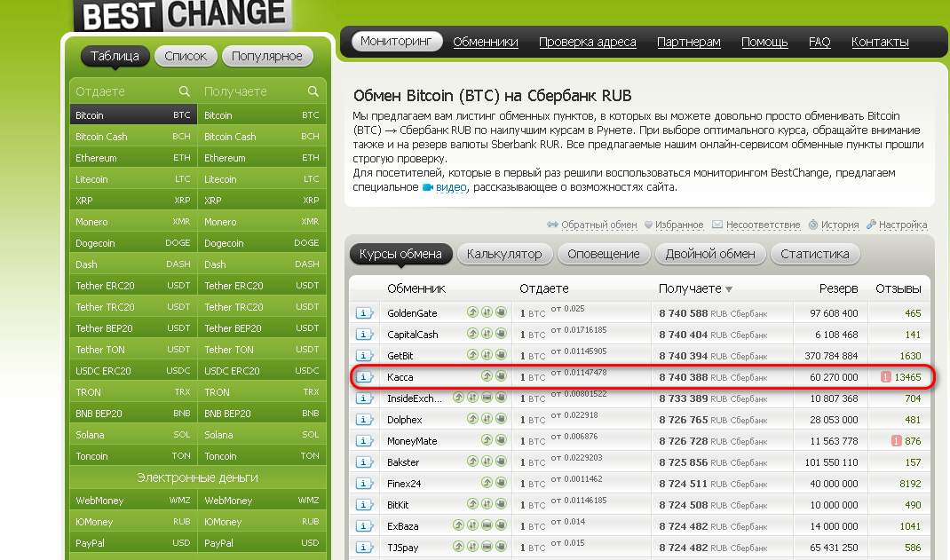Toggle sort arrow next to Получаете header

729,289
